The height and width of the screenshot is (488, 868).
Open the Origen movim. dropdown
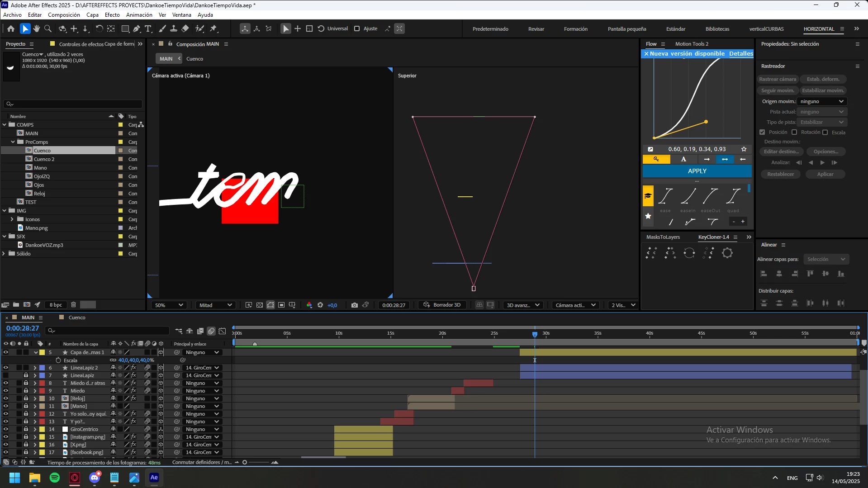click(x=821, y=101)
